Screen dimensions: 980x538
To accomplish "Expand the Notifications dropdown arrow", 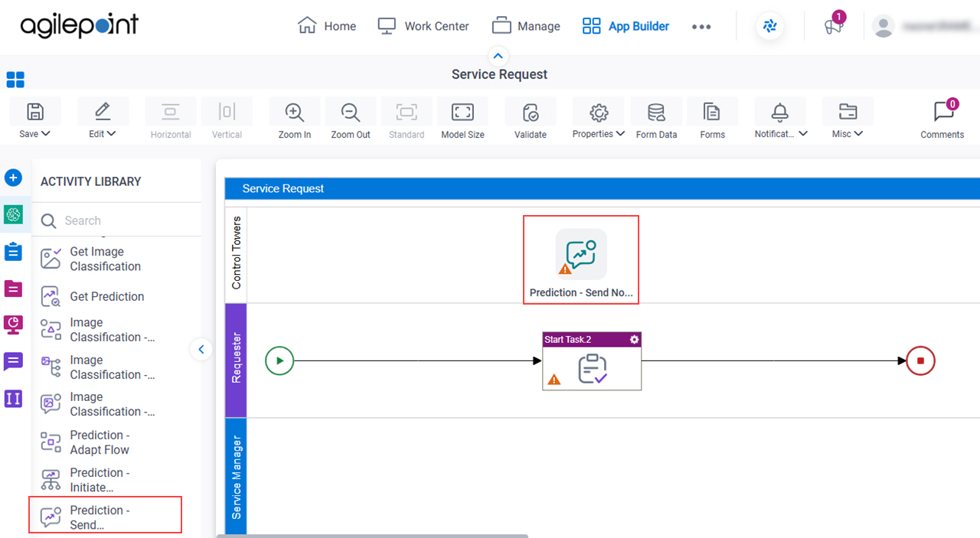I will (x=803, y=134).
